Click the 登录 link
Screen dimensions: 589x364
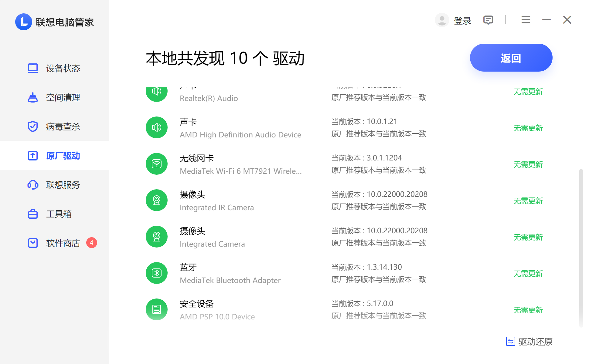462,21
